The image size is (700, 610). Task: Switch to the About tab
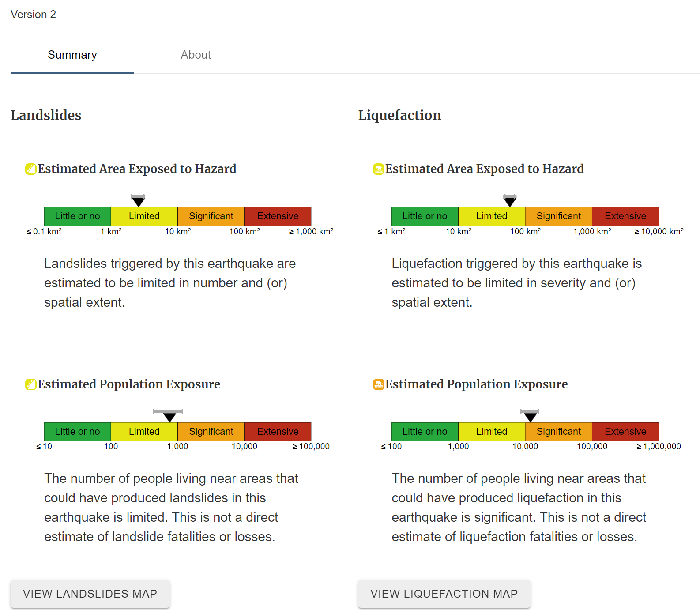(x=196, y=55)
